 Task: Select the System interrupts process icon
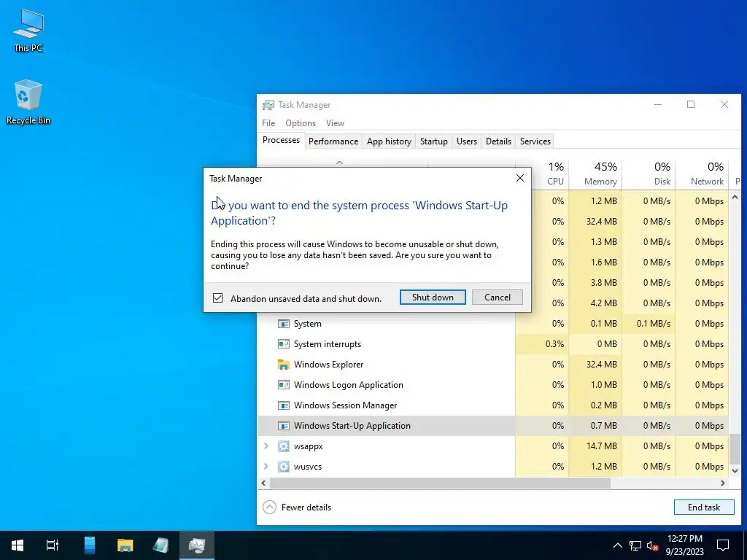pyautogui.click(x=284, y=344)
